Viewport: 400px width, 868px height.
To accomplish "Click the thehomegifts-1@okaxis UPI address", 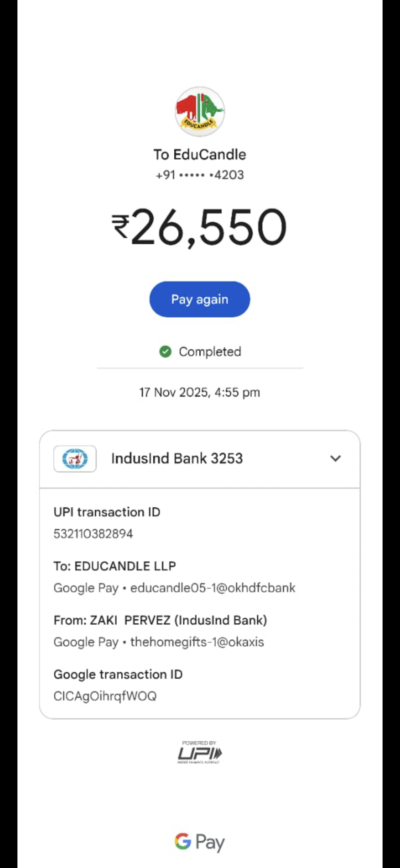I will 197,642.
